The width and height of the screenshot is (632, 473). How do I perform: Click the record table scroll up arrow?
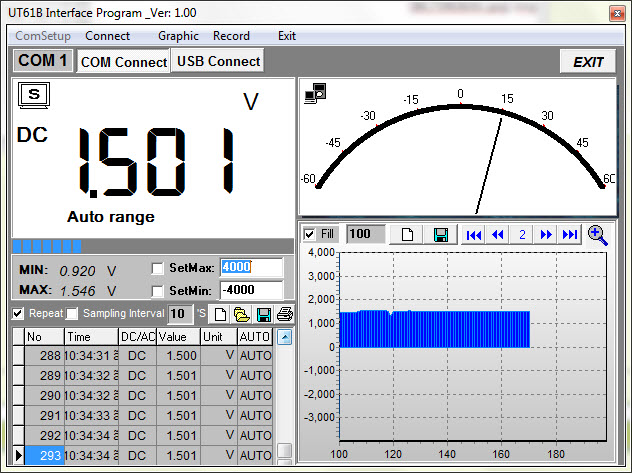point(285,337)
